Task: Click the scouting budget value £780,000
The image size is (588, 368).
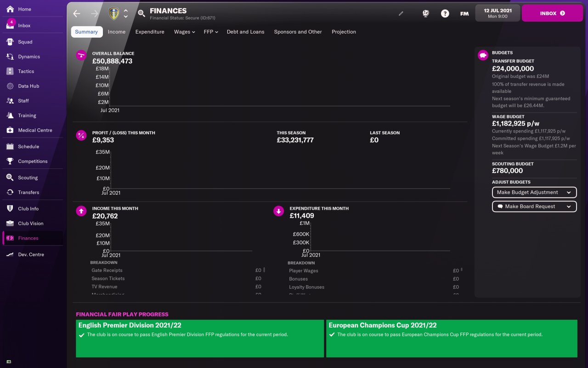Action: (507, 171)
